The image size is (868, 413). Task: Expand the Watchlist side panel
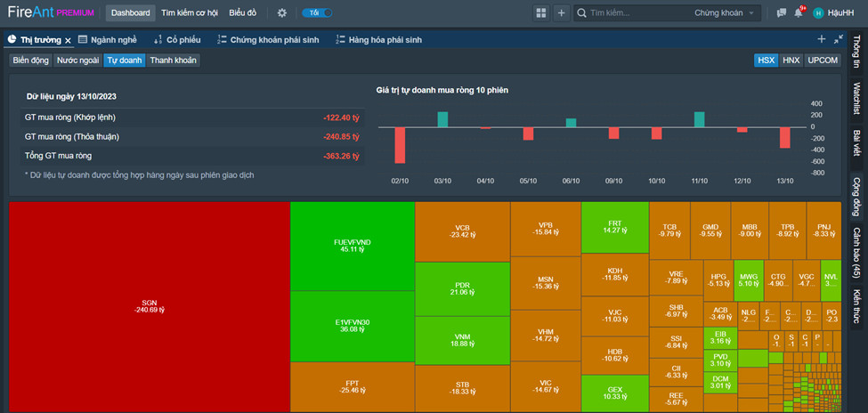tap(856, 99)
